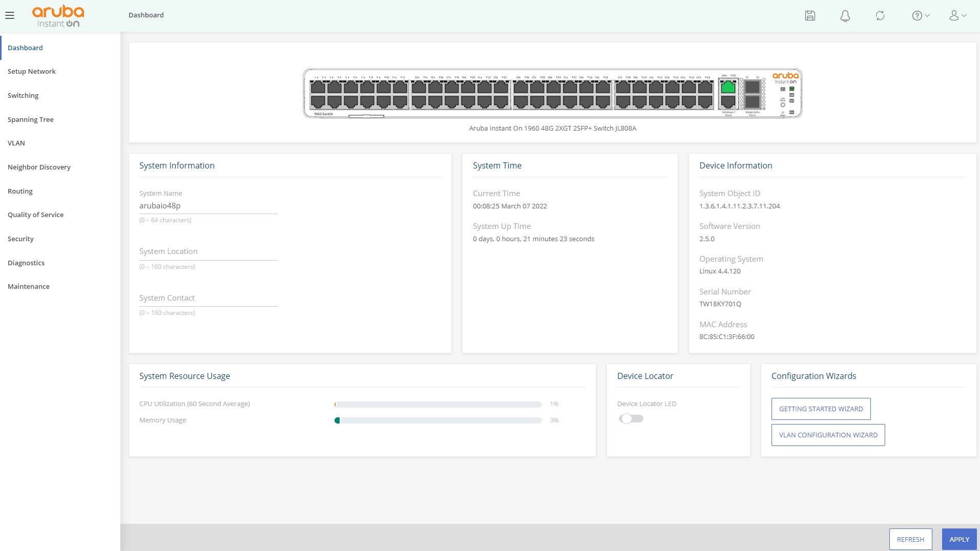Click the System Name input field
The height and width of the screenshot is (551, 980).
208,206
